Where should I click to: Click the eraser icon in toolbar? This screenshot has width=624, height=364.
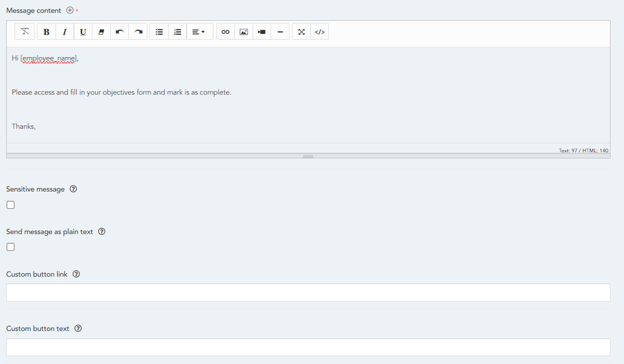[101, 32]
